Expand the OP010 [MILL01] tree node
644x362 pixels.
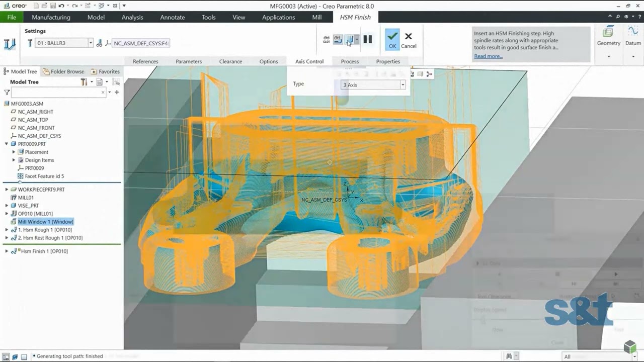coord(7,214)
